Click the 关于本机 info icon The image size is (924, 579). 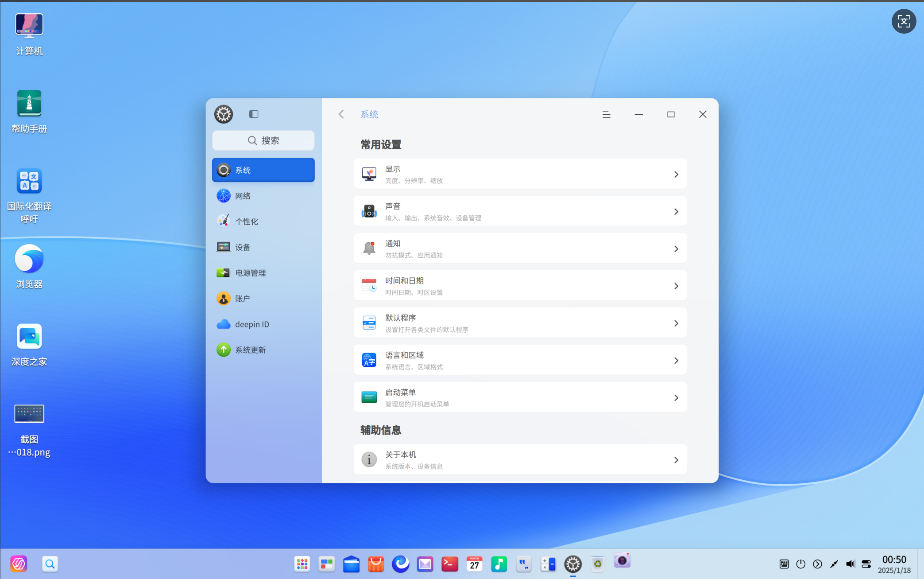click(x=369, y=460)
